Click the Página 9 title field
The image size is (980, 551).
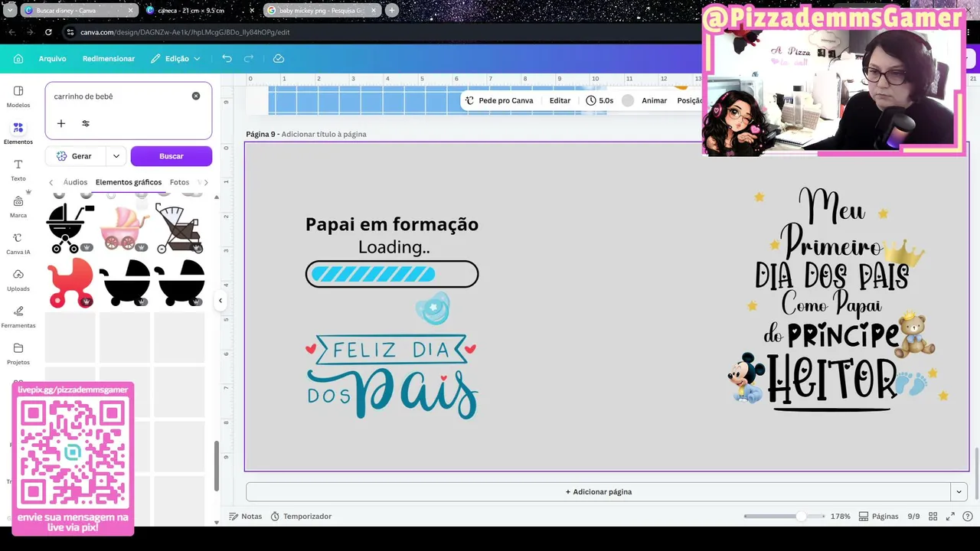[x=324, y=134]
